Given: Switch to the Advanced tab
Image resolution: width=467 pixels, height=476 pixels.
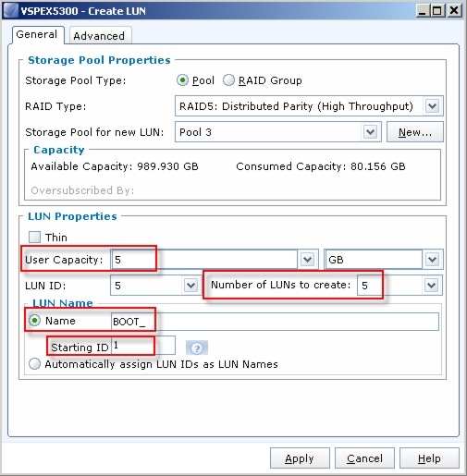Looking at the screenshot, I should pos(100,36).
